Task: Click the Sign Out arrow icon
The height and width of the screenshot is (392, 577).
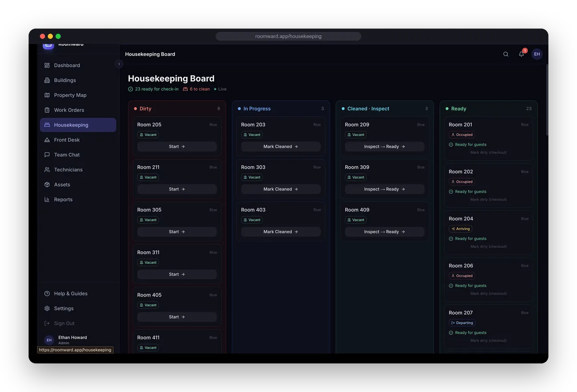Action: [47, 323]
